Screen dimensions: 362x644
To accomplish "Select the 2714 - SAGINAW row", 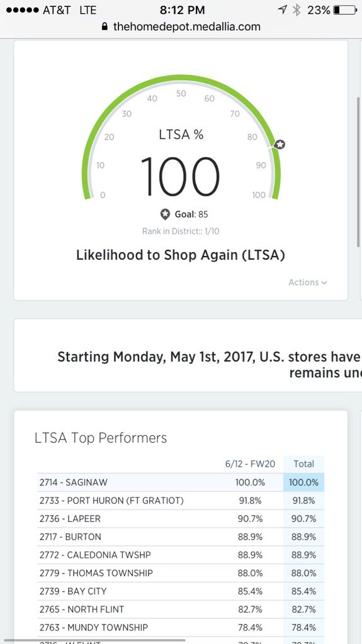I will [181, 482].
